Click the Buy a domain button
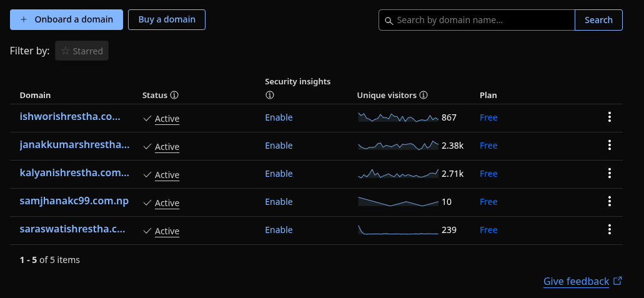 167,19
